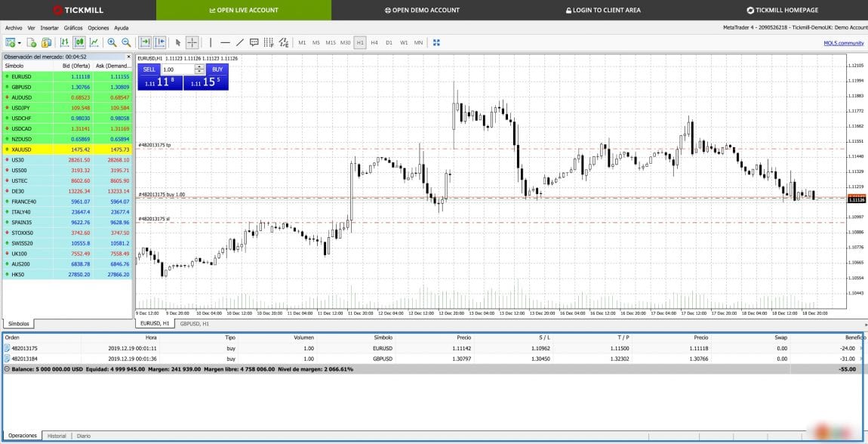Viewport: 868px width, 444px height.
Task: Toggle the auto scroll chart button
Action: coord(145,42)
